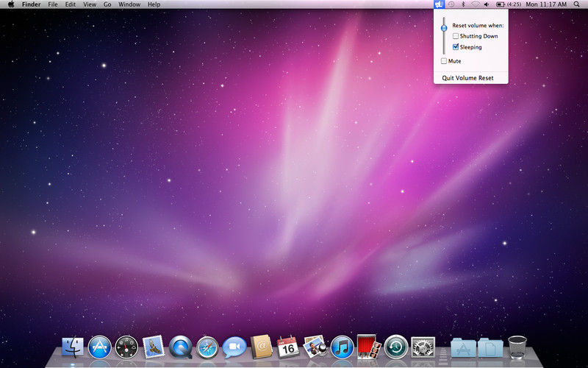This screenshot has width=588, height=368.
Task: Open the Trash in the Dock
Action: pos(517,347)
